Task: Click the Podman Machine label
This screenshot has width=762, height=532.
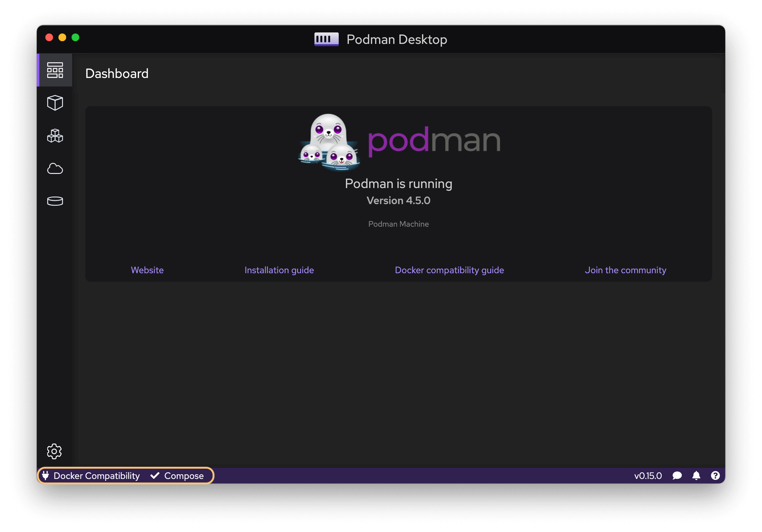Action: point(398,224)
